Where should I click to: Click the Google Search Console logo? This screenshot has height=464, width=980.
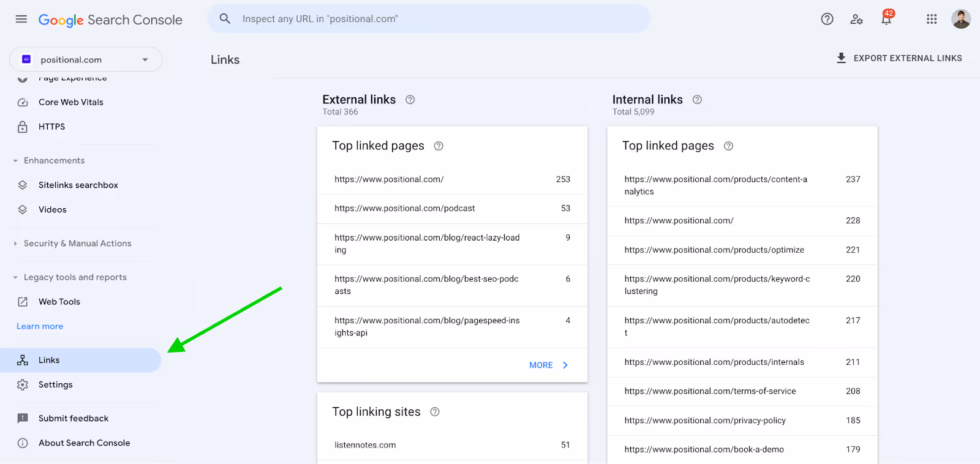click(x=110, y=20)
